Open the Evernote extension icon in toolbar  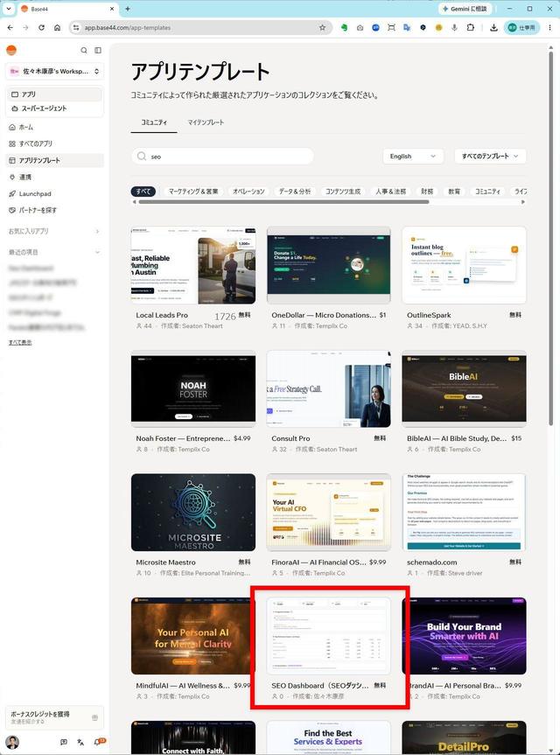(x=344, y=28)
